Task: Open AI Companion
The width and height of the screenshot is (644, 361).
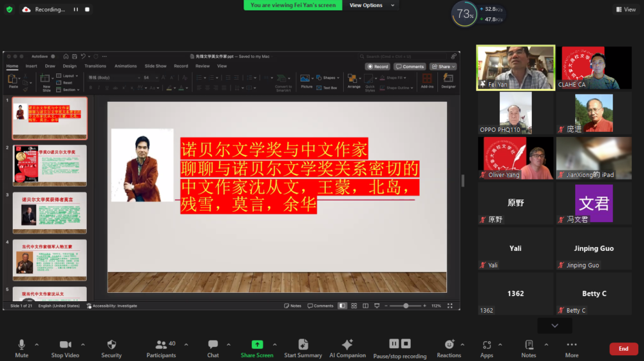Action: 347,345
